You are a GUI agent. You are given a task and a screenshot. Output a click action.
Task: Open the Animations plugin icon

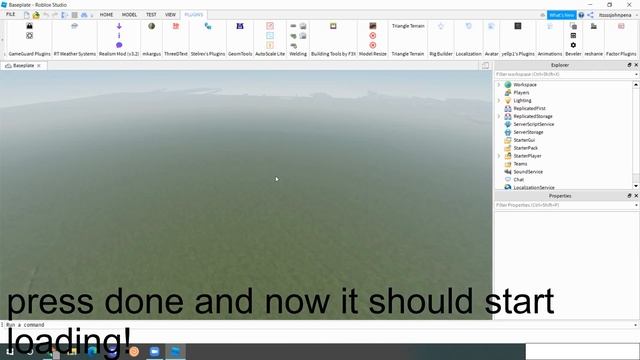click(550, 26)
